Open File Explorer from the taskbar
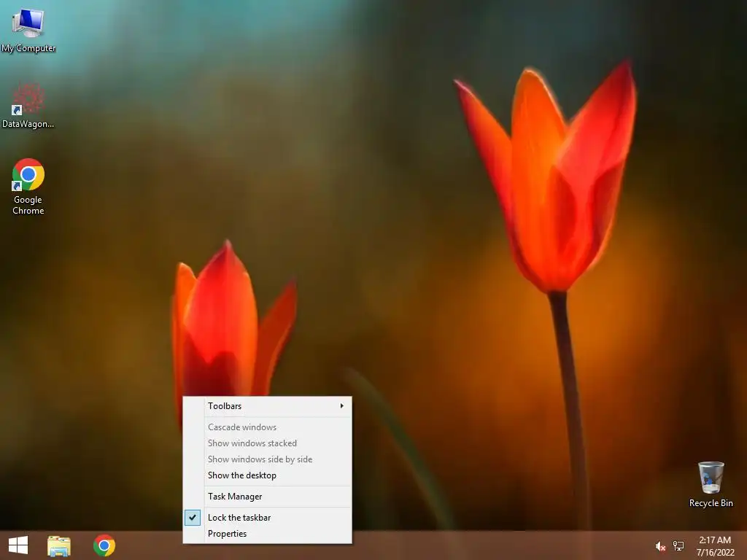747x560 pixels. (59, 545)
